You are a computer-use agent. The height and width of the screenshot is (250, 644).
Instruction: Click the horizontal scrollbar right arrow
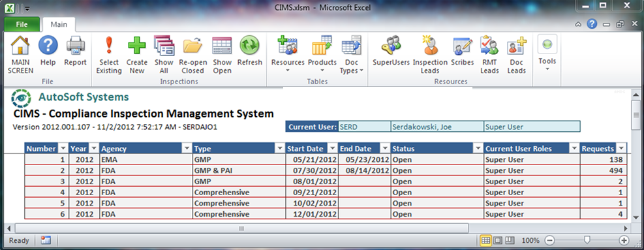(x=626, y=228)
